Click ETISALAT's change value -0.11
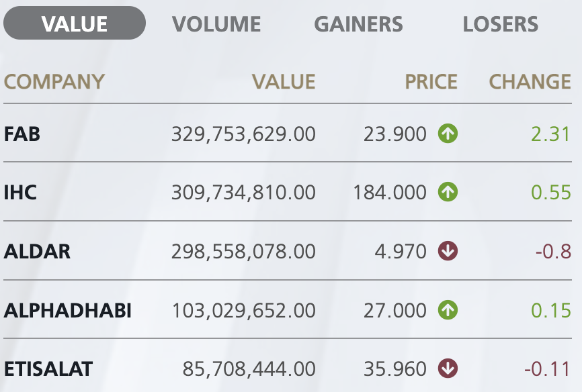582x392 pixels. pos(548,369)
